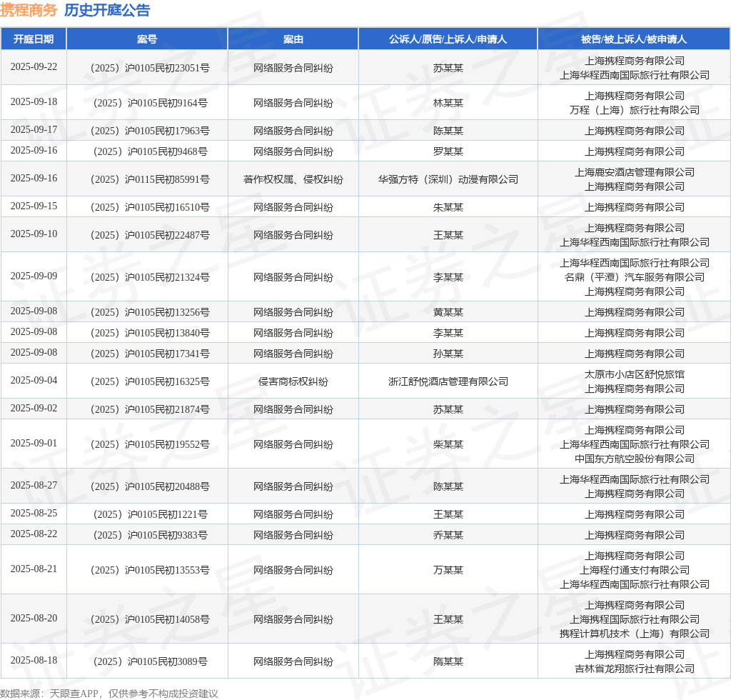Select case number 沪0105民初1221号

pos(150,514)
